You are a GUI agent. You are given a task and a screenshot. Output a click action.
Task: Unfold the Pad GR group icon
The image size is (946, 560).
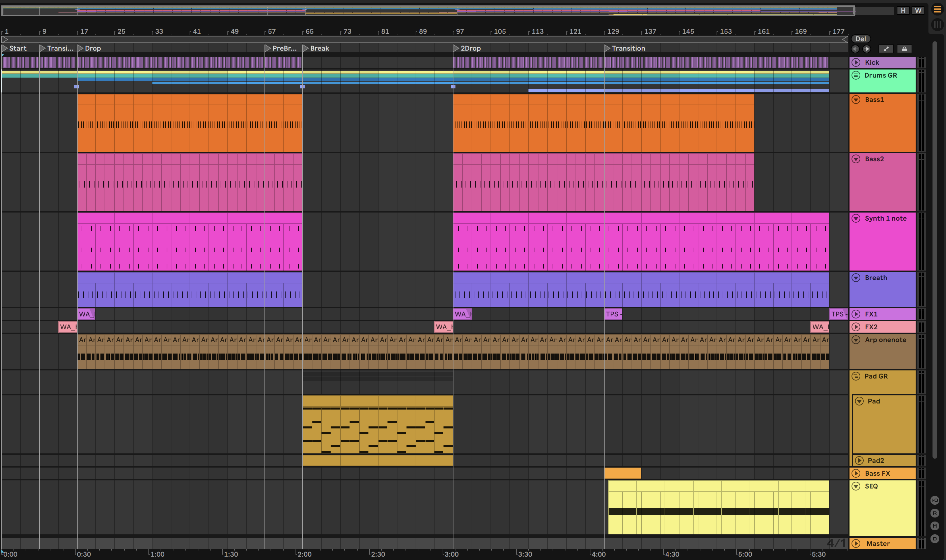pos(856,376)
